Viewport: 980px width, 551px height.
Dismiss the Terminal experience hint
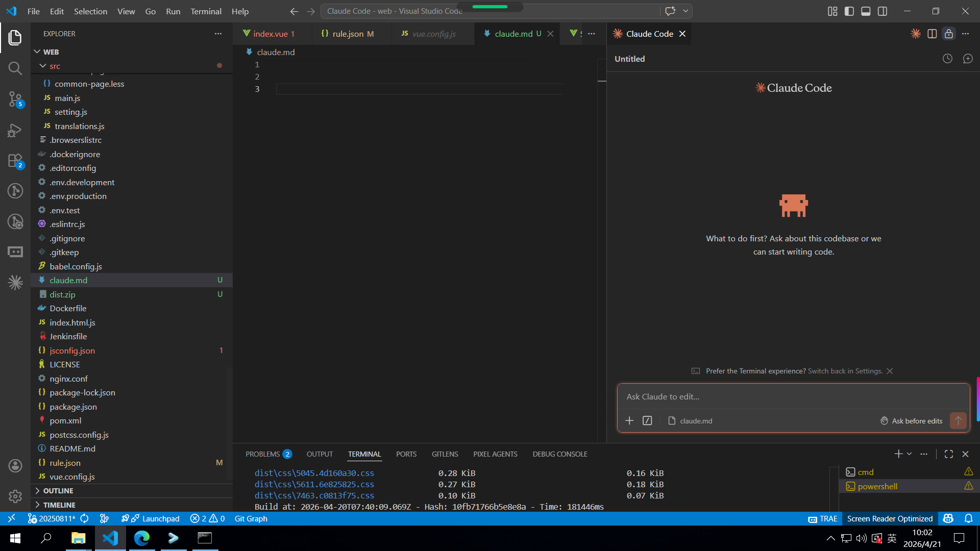(x=890, y=371)
